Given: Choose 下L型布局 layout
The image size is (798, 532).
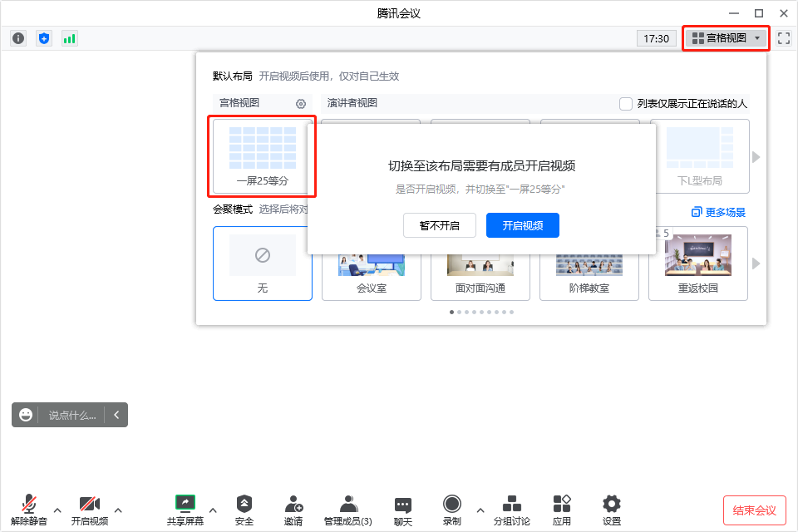Looking at the screenshot, I should (x=700, y=156).
